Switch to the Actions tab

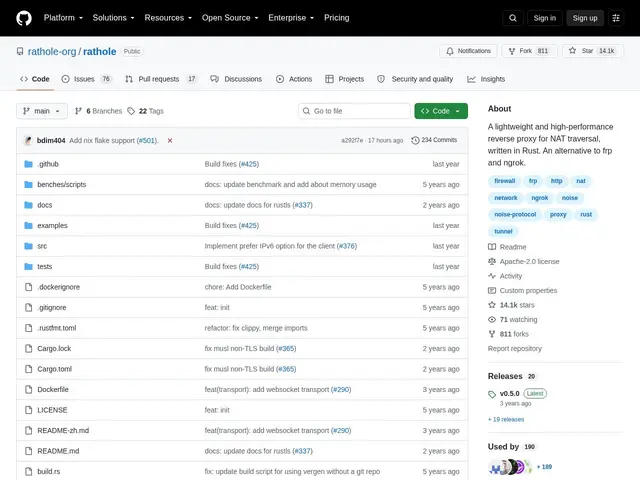pos(294,79)
